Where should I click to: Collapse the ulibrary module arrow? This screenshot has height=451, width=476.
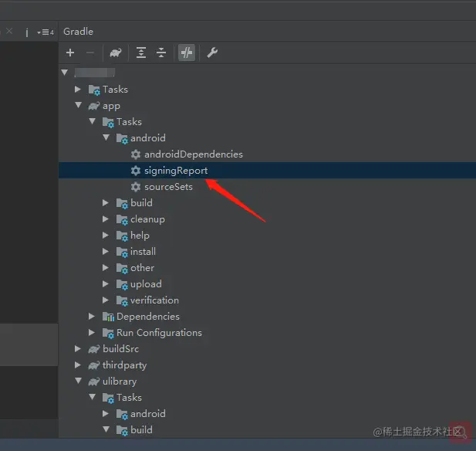pyautogui.click(x=79, y=381)
